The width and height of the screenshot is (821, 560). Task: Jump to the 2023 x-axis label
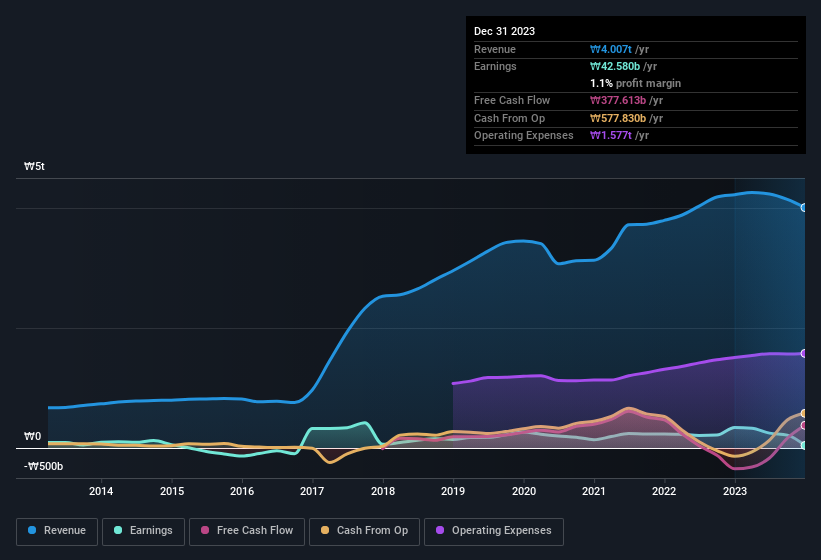pos(734,491)
